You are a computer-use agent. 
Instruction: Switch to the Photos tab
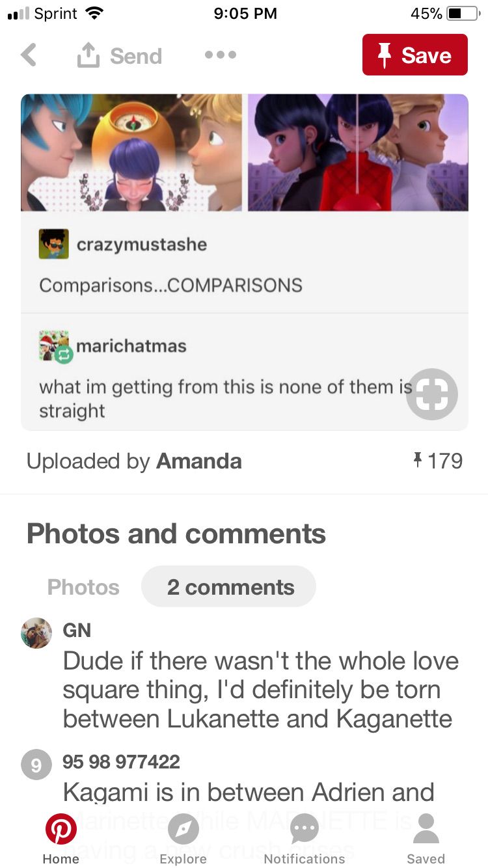[83, 587]
